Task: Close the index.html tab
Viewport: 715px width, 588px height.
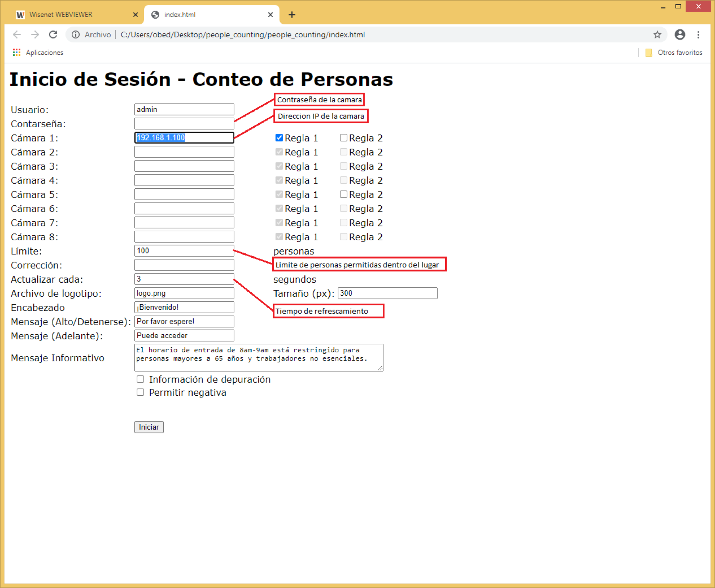Action: coord(270,15)
